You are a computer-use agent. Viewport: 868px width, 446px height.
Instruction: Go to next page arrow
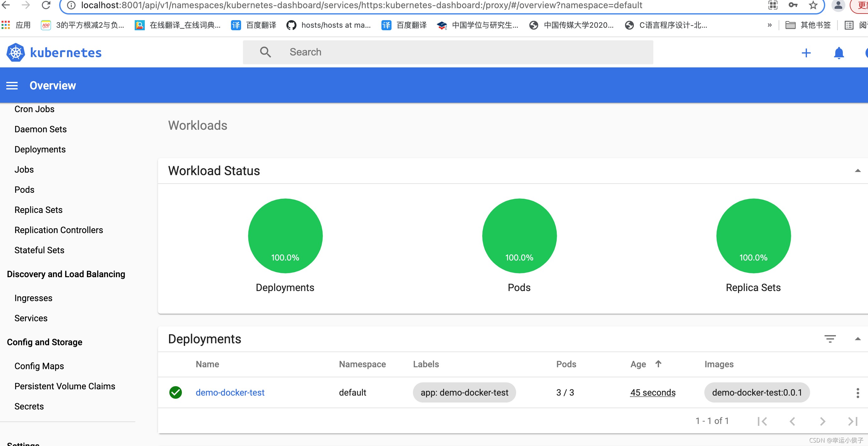pyautogui.click(x=822, y=421)
